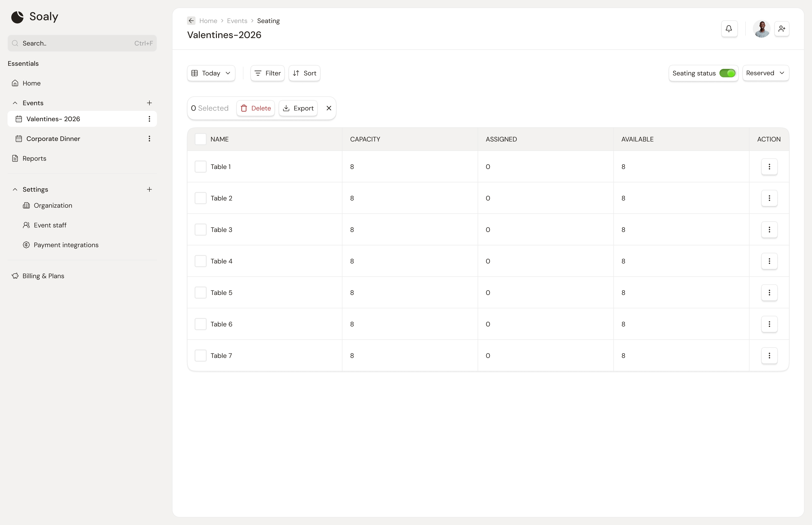Click the Delete button
This screenshot has width=812, height=525.
(256, 108)
